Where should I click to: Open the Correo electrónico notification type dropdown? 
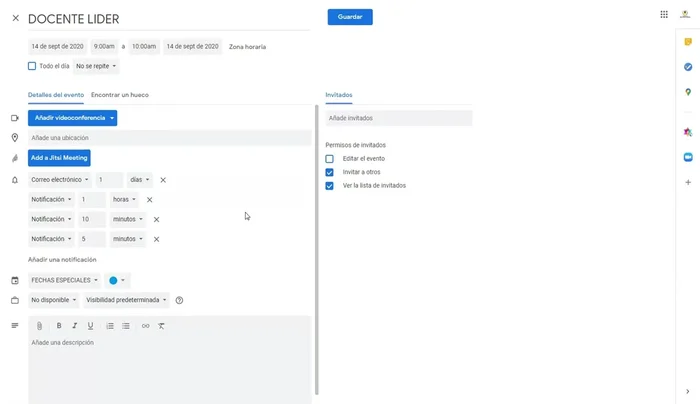(x=59, y=179)
